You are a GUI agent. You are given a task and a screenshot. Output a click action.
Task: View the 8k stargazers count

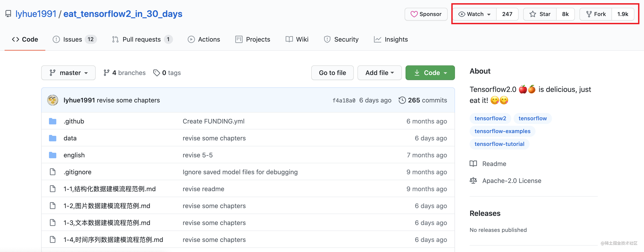pos(565,14)
